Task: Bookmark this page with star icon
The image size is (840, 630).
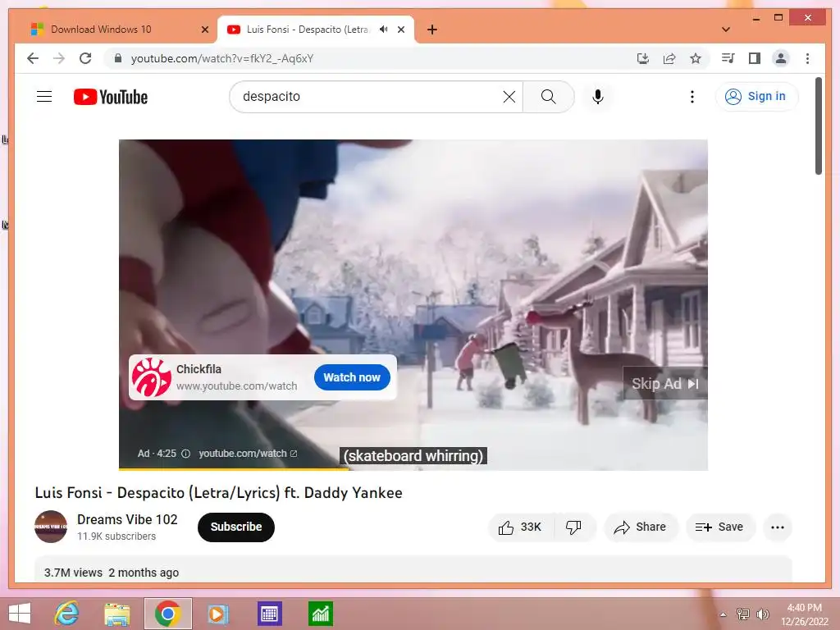Action: click(x=696, y=58)
